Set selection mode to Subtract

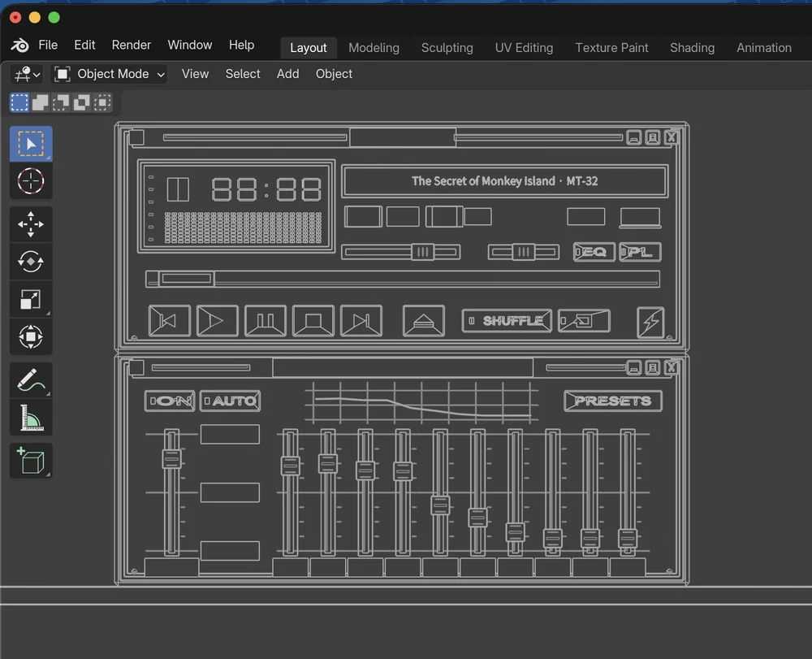coord(61,102)
